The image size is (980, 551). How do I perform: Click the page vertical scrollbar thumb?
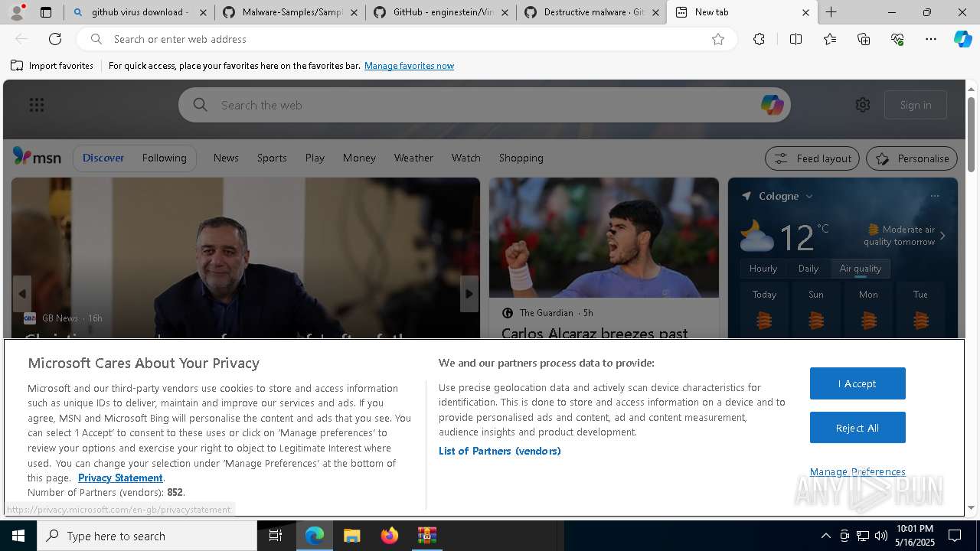tap(972, 134)
